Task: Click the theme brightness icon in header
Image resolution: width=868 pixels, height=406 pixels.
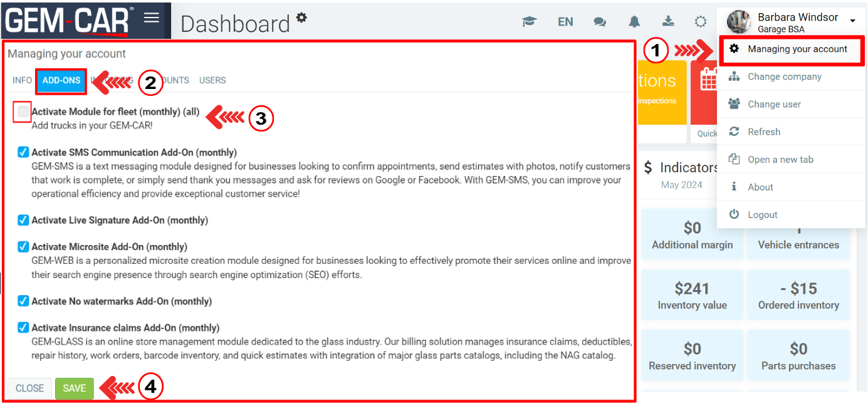Action: (701, 22)
